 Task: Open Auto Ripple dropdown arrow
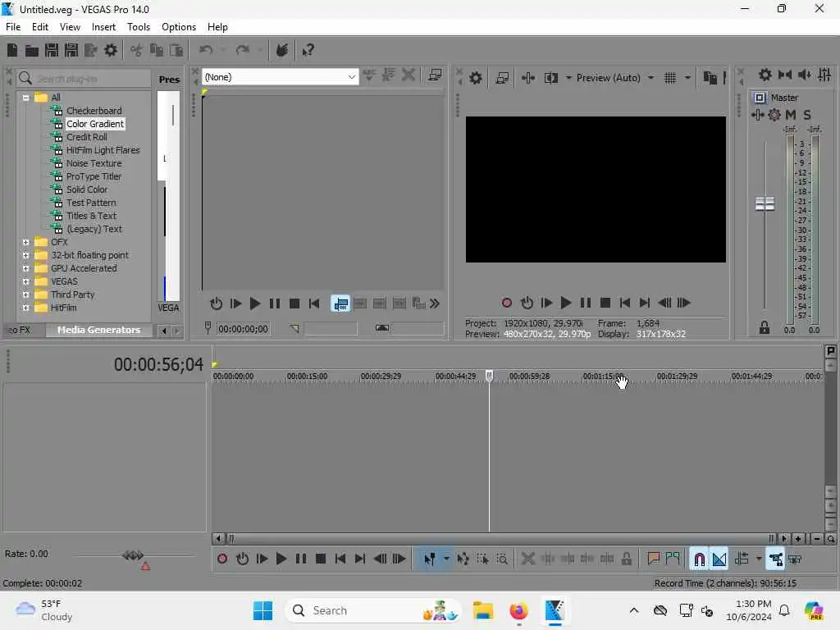759,559
